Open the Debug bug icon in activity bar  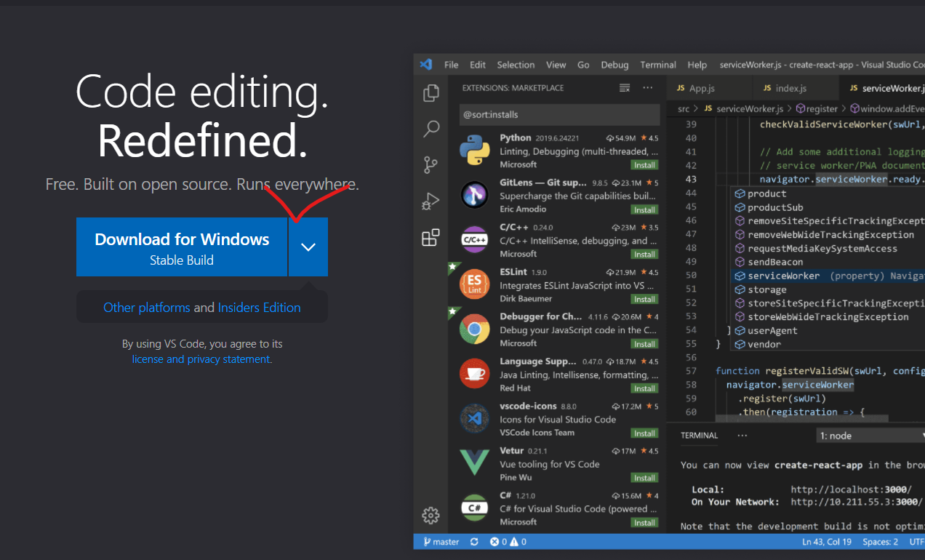pos(431,201)
